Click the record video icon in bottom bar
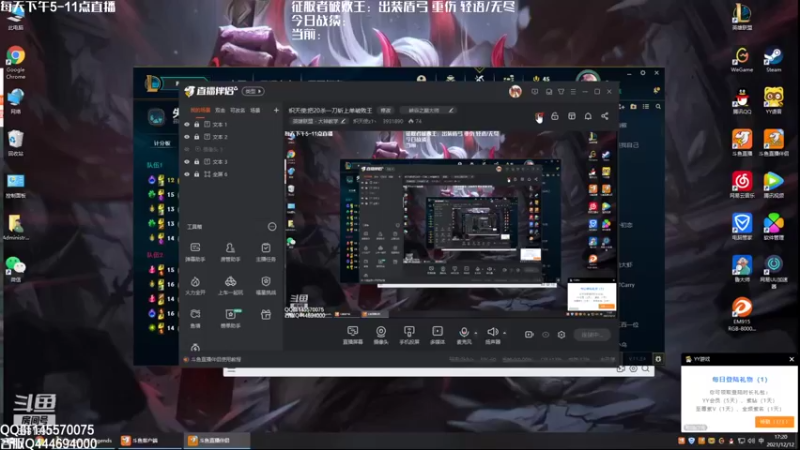 [x=529, y=335]
